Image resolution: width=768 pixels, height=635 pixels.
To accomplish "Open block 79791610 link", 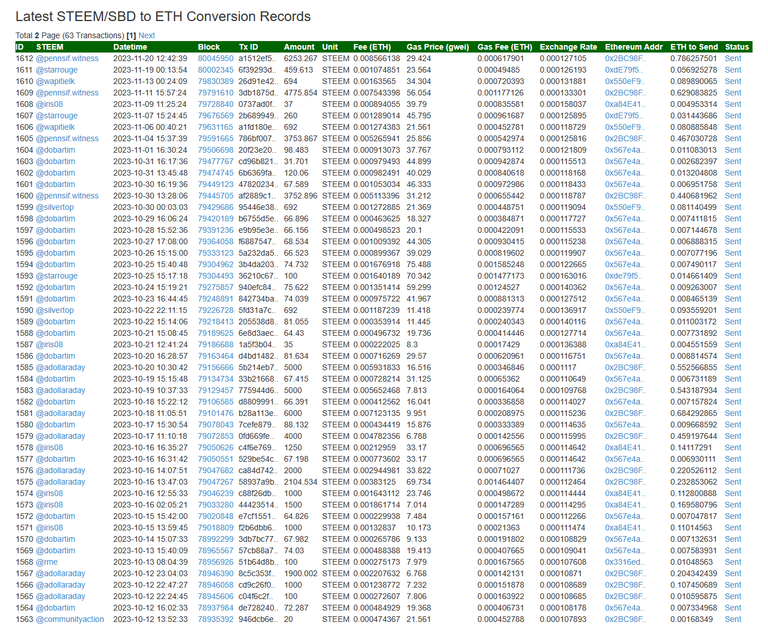I will coord(216,93).
